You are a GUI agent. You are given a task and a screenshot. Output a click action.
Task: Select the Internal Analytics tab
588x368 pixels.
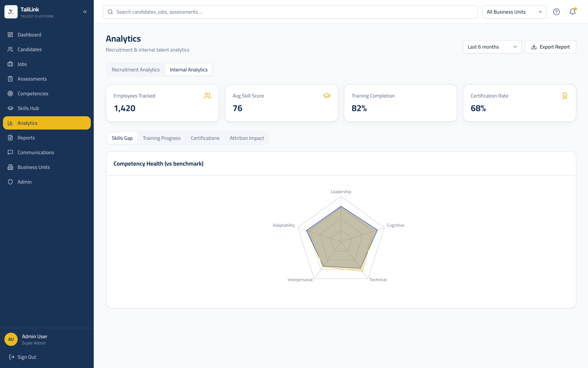click(x=189, y=70)
